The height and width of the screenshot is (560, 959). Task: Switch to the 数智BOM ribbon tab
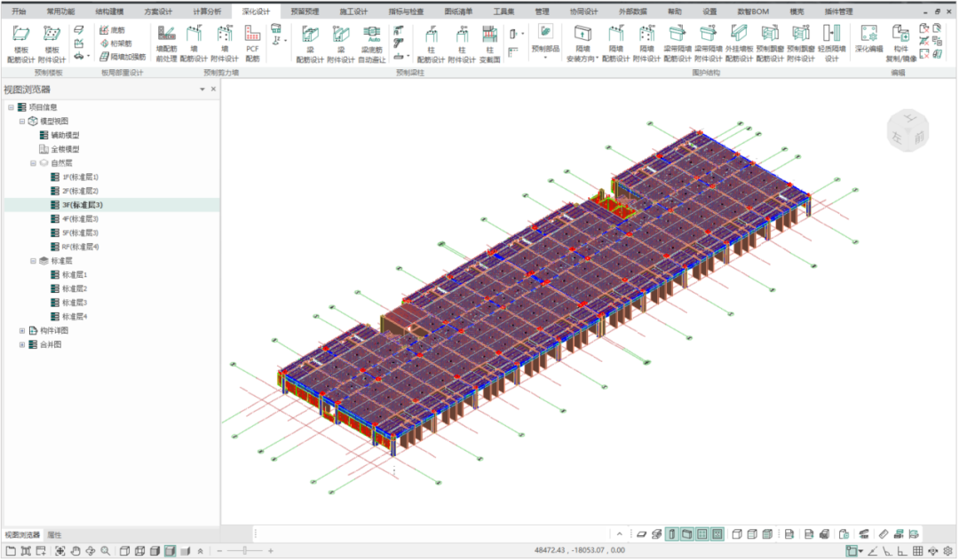coord(753,12)
